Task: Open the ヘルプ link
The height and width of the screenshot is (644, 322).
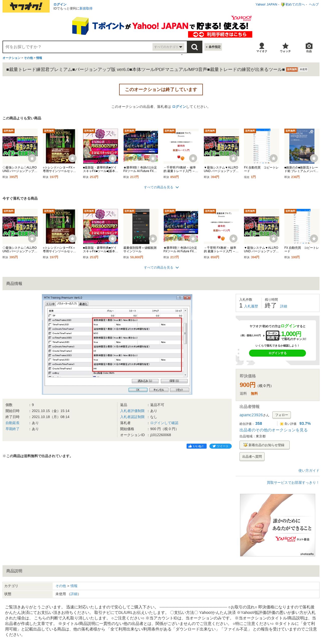Action: coord(314,5)
